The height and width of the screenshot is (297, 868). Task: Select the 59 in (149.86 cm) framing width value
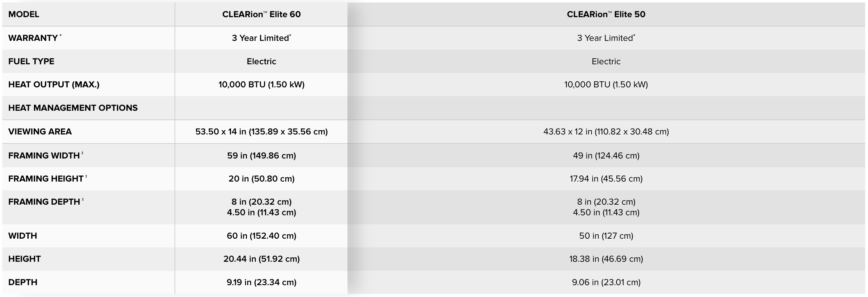(261, 155)
